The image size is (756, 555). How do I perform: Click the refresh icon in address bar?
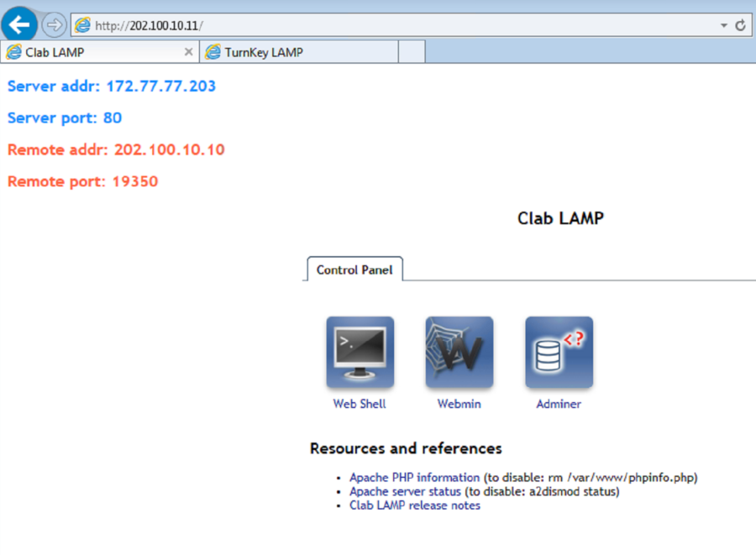740,25
